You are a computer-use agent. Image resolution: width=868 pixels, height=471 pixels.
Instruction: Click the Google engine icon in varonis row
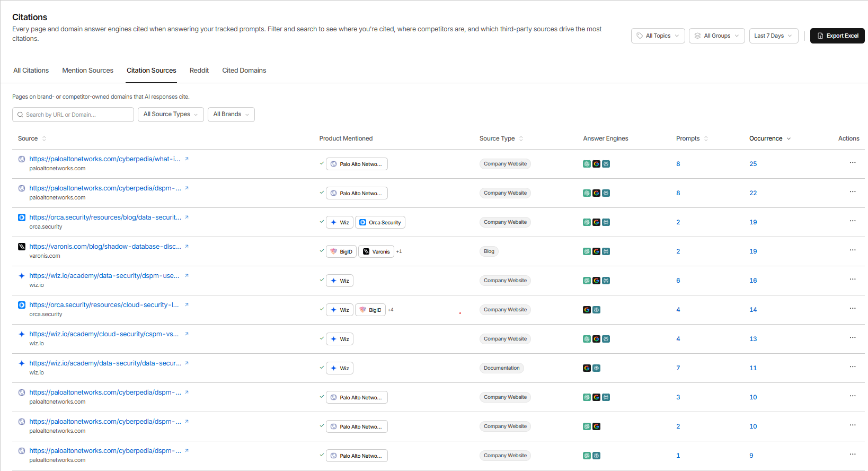coord(596,251)
